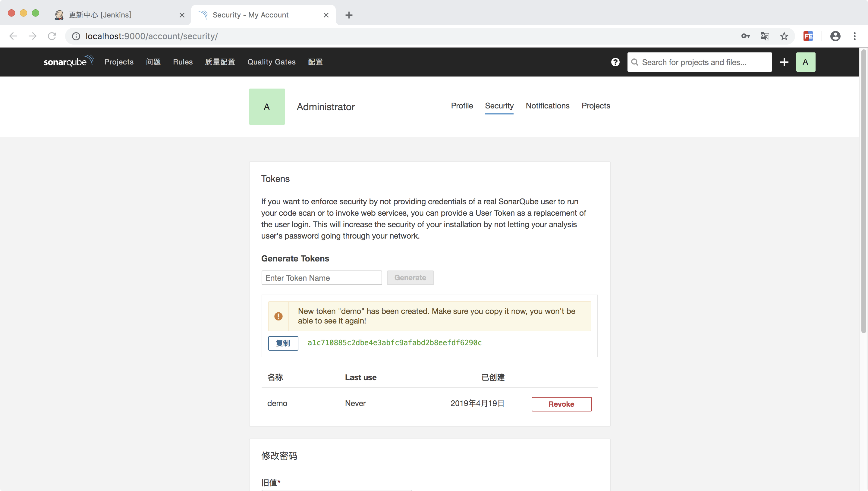Focus the Enter Token Name field

click(x=321, y=277)
